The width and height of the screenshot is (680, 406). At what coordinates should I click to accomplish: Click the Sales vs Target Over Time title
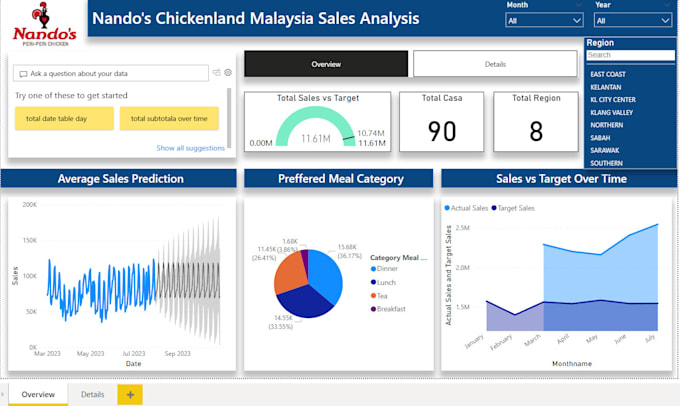[x=561, y=179]
